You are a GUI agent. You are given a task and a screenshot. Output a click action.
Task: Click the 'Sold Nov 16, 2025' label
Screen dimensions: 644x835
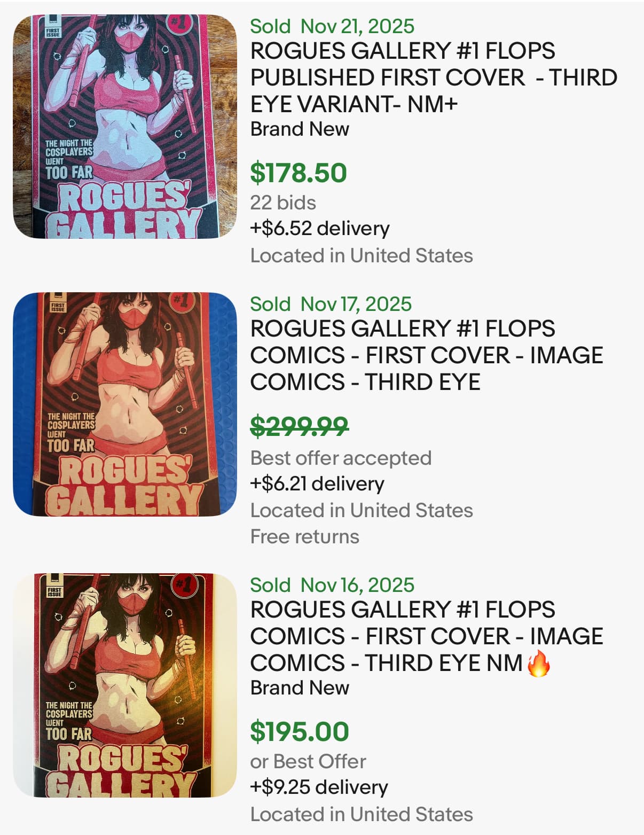[x=332, y=585]
